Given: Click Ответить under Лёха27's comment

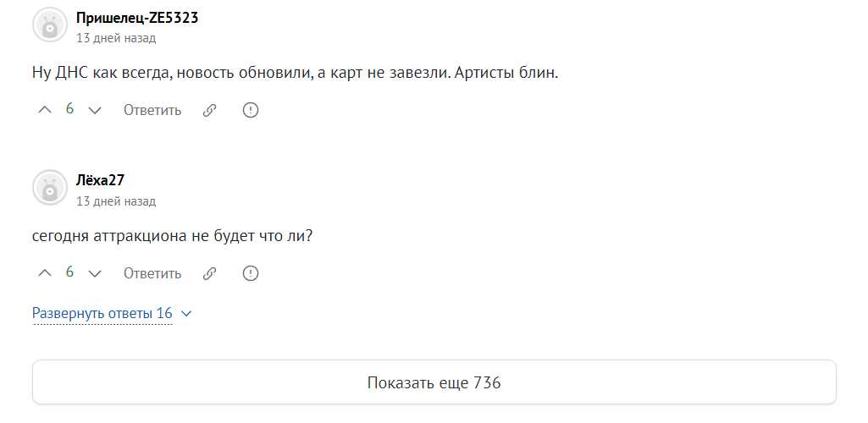Looking at the screenshot, I should (152, 273).
